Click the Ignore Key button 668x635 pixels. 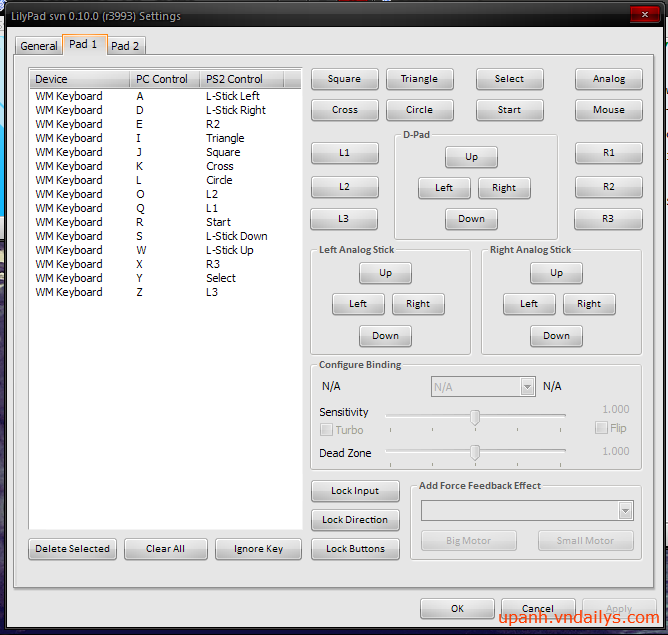[258, 549]
